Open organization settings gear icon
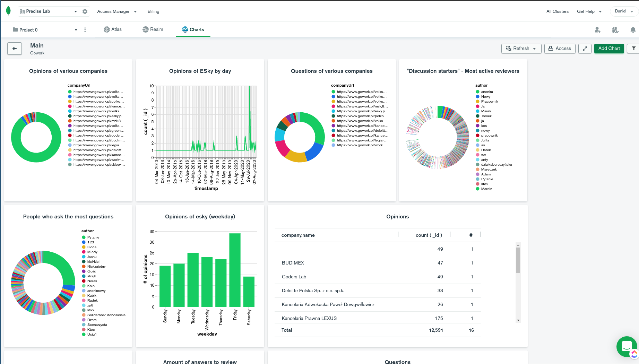The image size is (639, 364). click(x=85, y=11)
